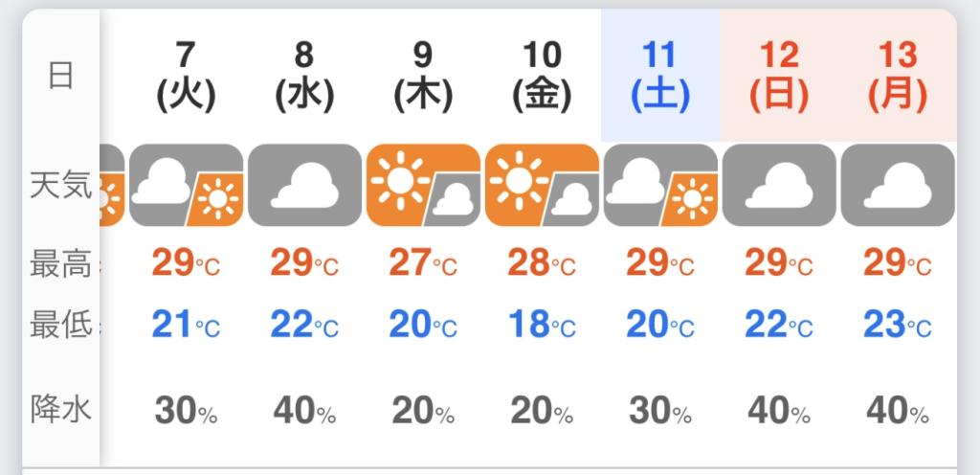Image resolution: width=980 pixels, height=475 pixels.
Task: Click Saturday 11 cloudy-then-sunny weather icon
Action: click(660, 185)
